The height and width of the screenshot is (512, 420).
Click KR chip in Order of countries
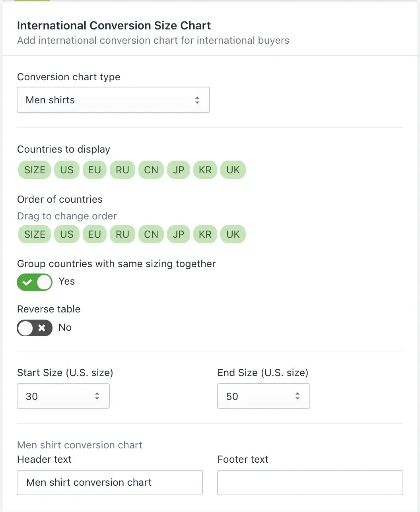(x=205, y=234)
